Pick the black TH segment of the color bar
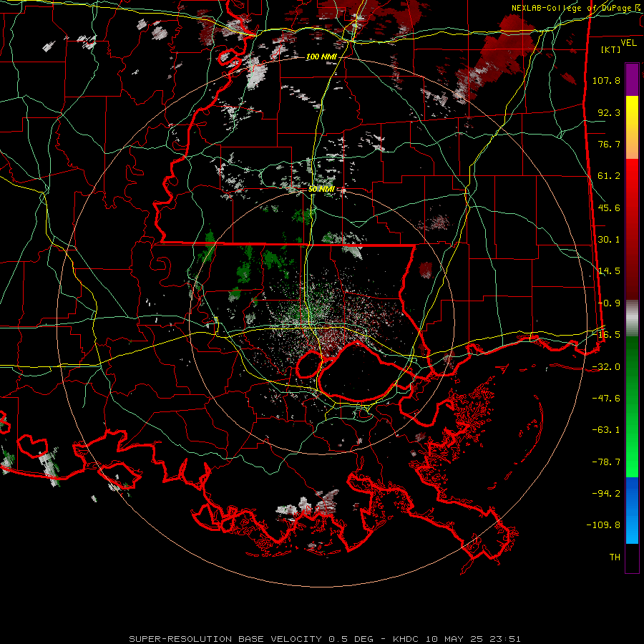The width and height of the screenshot is (644, 644). [632, 558]
